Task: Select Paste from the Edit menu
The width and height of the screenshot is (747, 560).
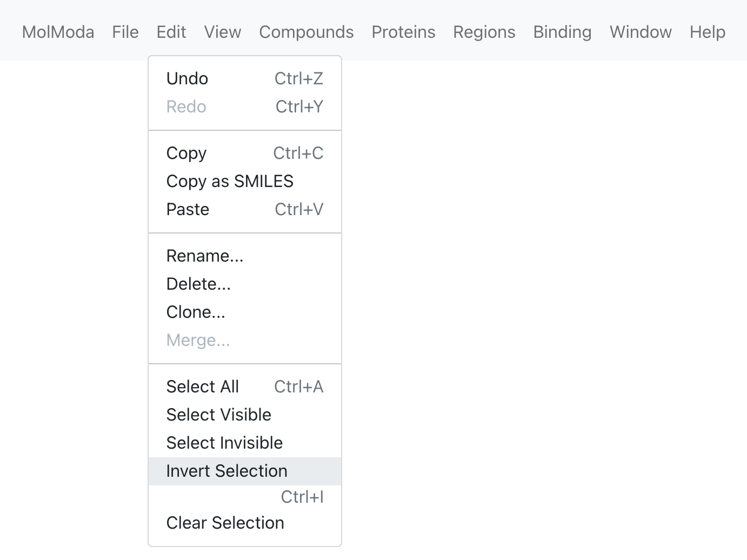Action: 245,209
